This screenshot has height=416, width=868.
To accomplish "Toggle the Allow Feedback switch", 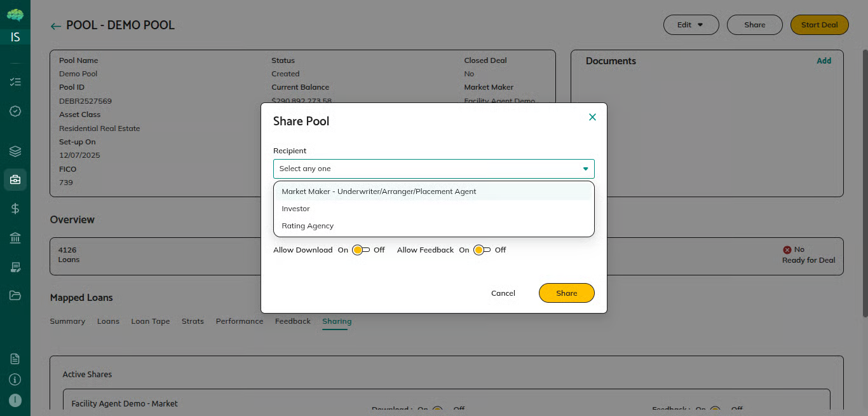I will pyautogui.click(x=482, y=250).
